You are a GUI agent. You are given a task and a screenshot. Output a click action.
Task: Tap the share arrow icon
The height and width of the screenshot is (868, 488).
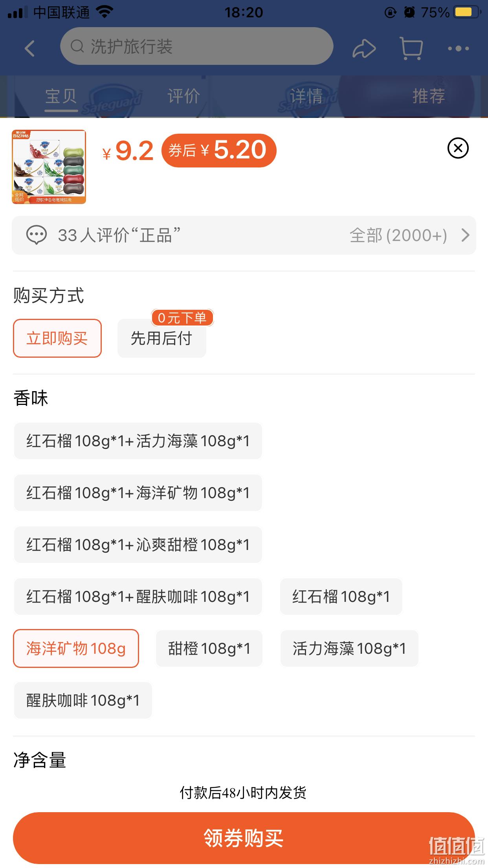point(364,48)
